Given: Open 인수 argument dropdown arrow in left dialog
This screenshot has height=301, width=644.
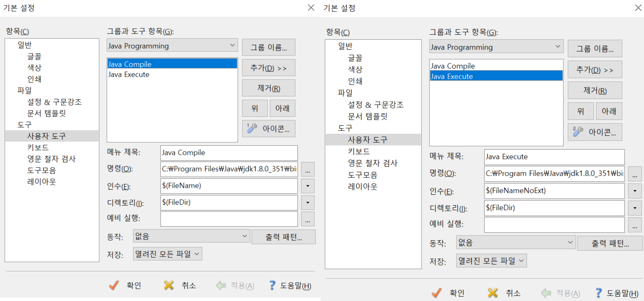Looking at the screenshot, I should click(307, 186).
